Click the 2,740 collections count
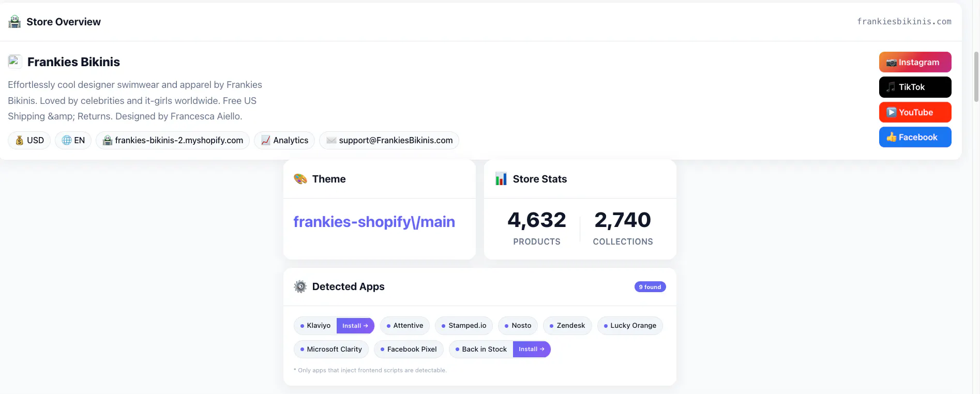Screen dimensions: 980x394 click(623, 220)
